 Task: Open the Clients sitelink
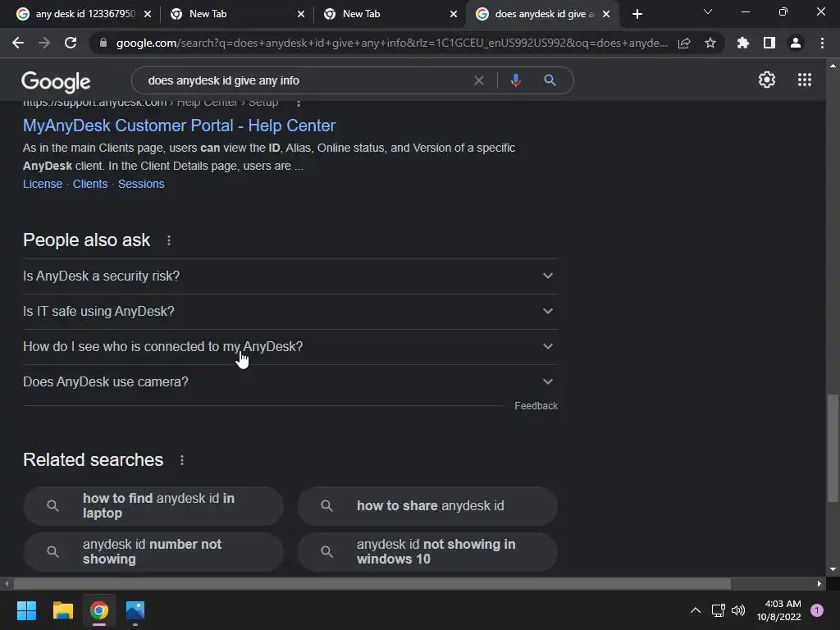90,184
